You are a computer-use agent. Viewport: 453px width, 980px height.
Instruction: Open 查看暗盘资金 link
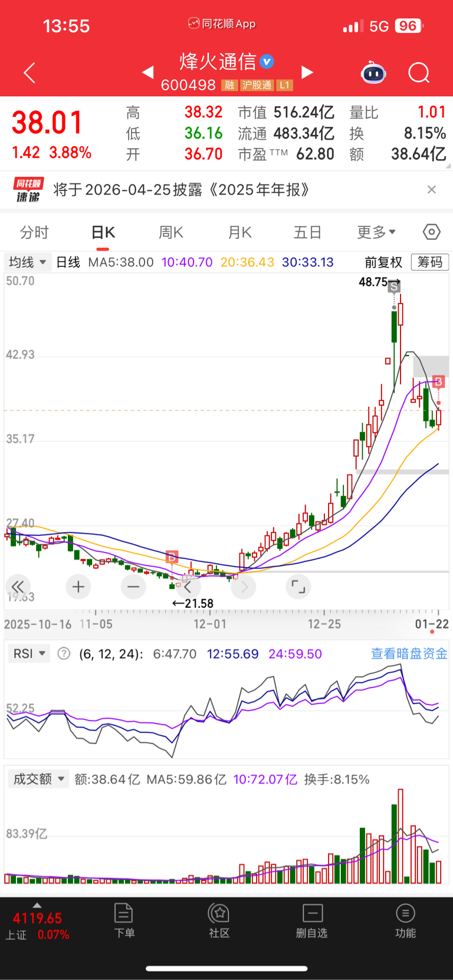[x=409, y=653]
